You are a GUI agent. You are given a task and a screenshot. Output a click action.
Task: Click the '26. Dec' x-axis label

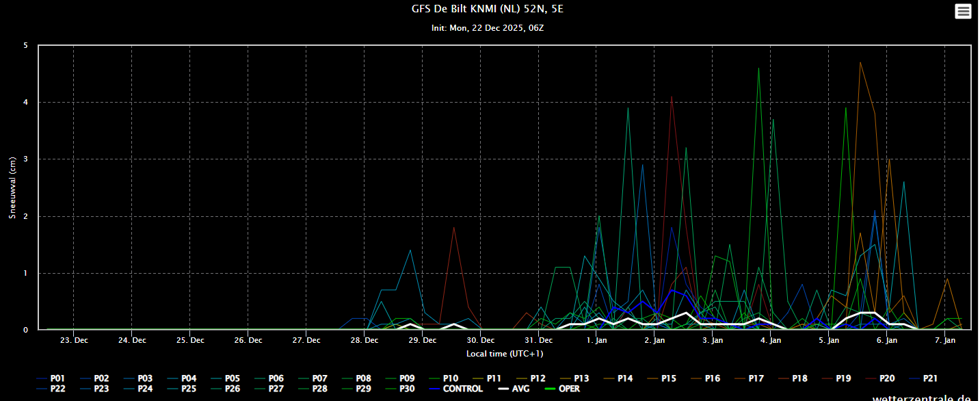tap(248, 340)
